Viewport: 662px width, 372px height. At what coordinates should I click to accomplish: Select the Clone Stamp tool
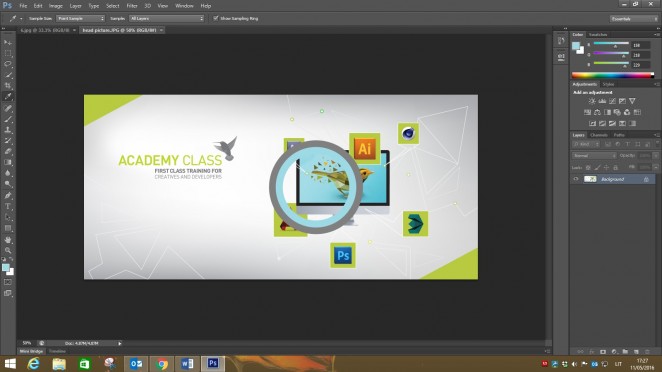pos(8,130)
